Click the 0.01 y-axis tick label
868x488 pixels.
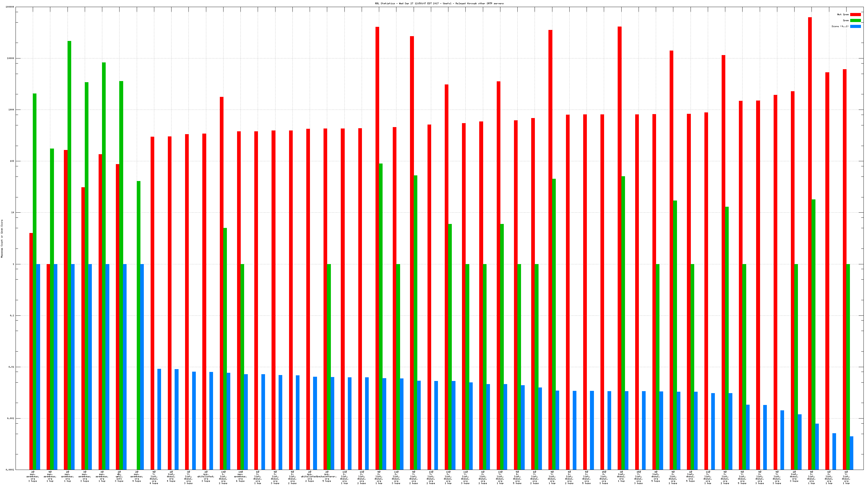point(11,367)
